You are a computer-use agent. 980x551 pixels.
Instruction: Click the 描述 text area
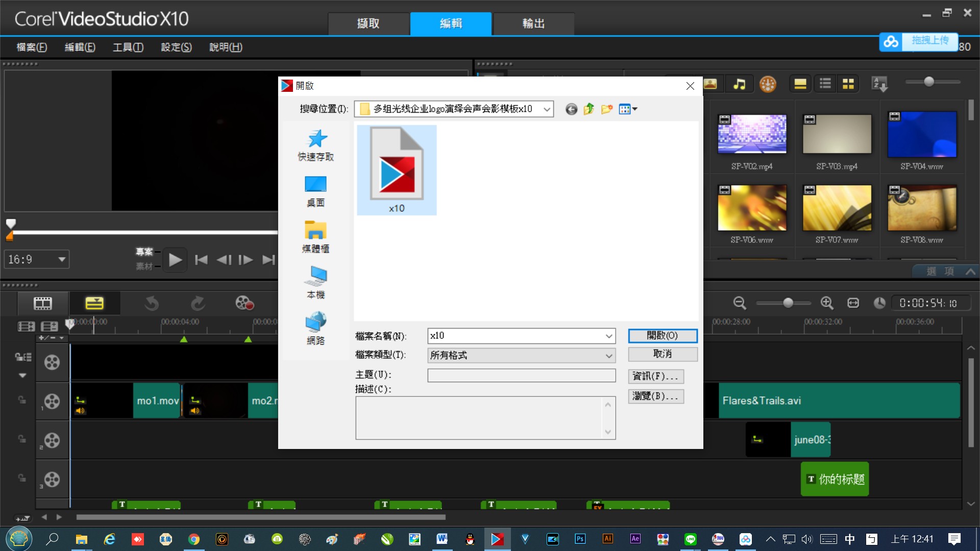coord(485,418)
